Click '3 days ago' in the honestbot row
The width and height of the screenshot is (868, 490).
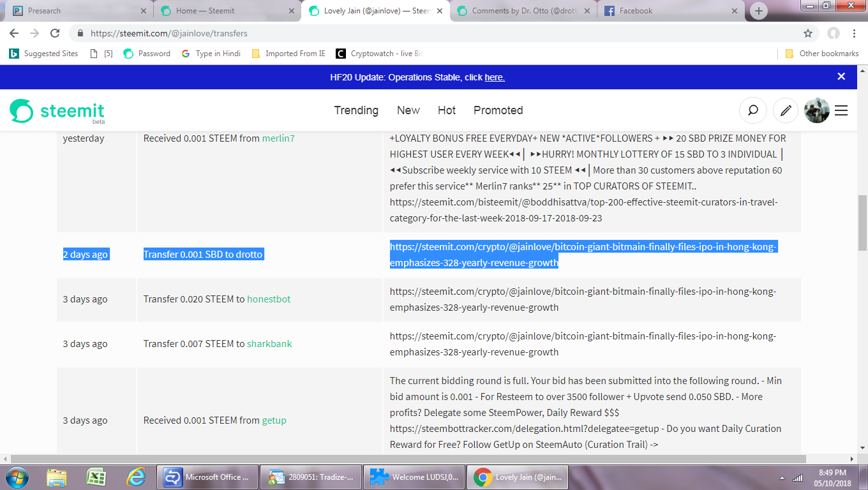pyautogui.click(x=85, y=299)
